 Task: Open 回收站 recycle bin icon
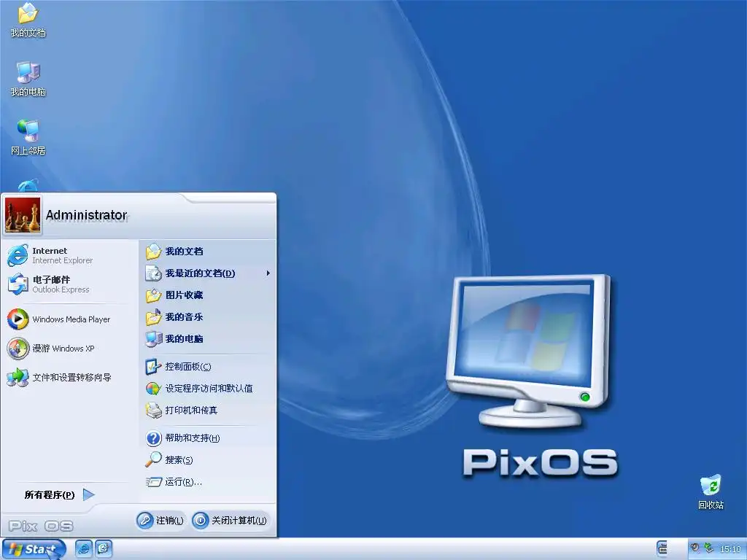711,492
